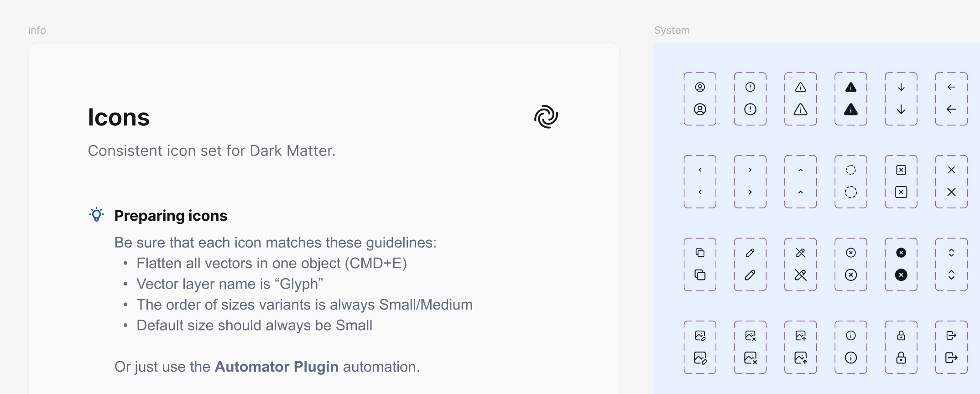Click the bold "Automator Plugin" text
Screen dimensions: 980x394
(276, 367)
